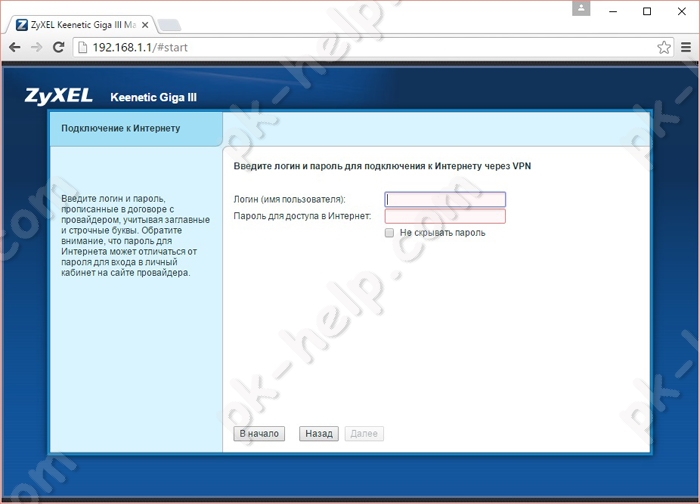The width and height of the screenshot is (700, 504).
Task: Reload the page with the refresh icon
Action: (58, 47)
